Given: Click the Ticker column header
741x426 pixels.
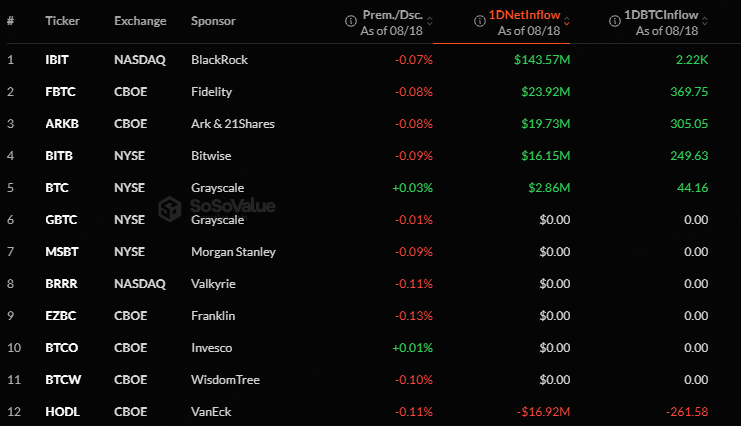Looking at the screenshot, I should pyautogui.click(x=62, y=21).
